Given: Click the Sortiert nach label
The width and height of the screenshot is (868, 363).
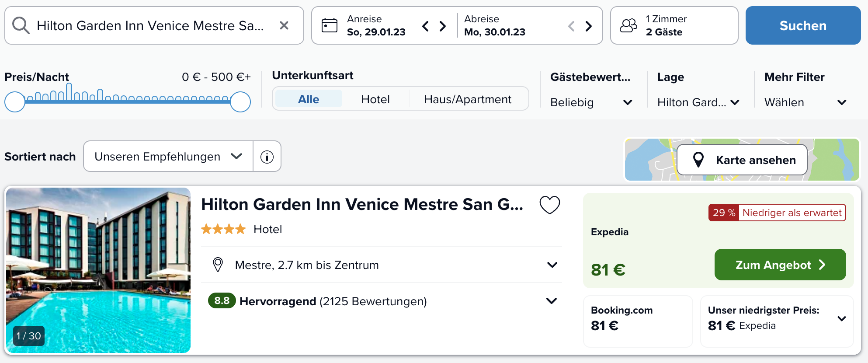Looking at the screenshot, I should click(40, 157).
